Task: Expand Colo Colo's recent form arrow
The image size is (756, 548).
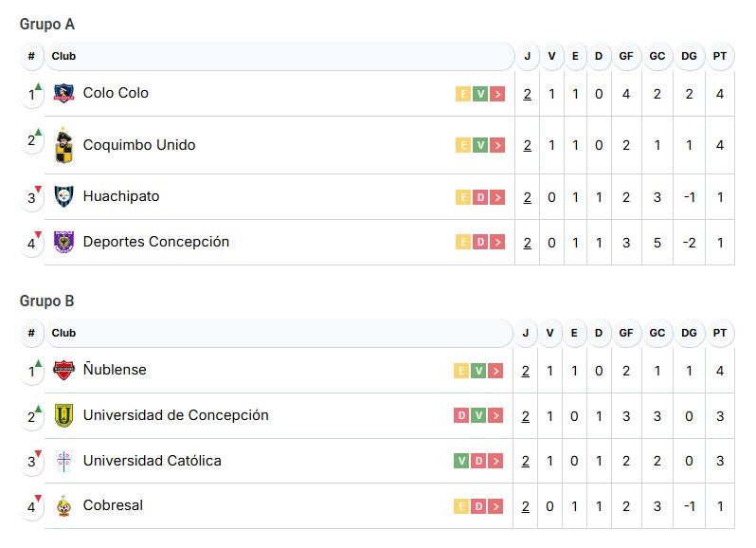Action: [x=498, y=94]
